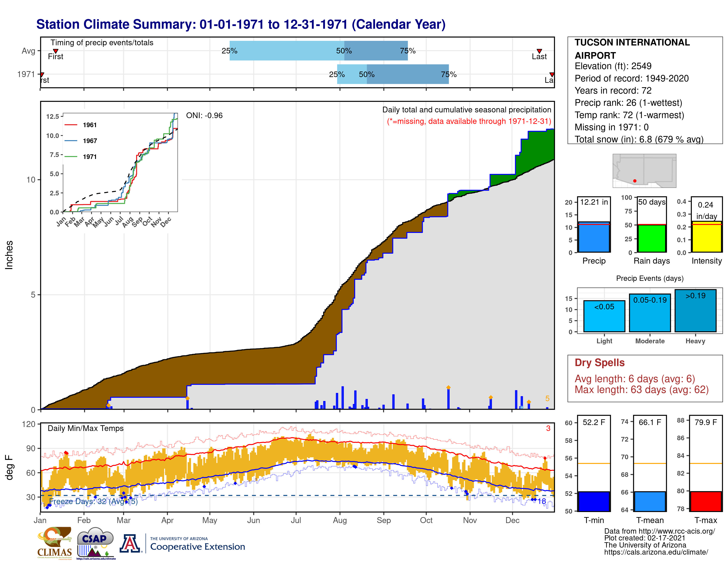Click the green Rain days bar
This screenshot has height=563, width=728.
pyautogui.click(x=652, y=238)
